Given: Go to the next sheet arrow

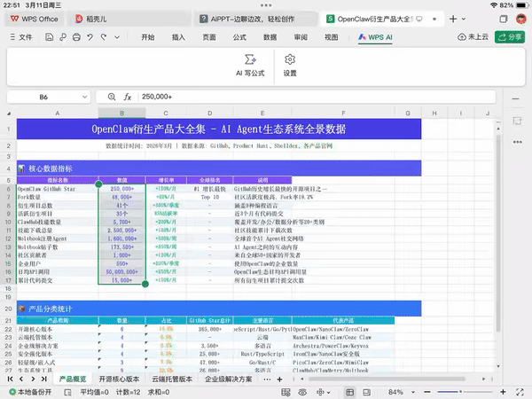Looking at the screenshot, I should click(33, 379).
